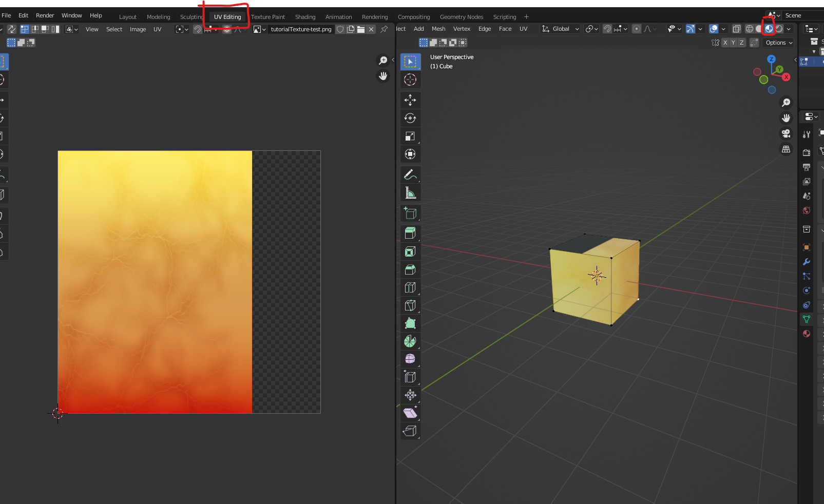Click the Y axis constraint button
824x504 pixels.
coord(733,43)
